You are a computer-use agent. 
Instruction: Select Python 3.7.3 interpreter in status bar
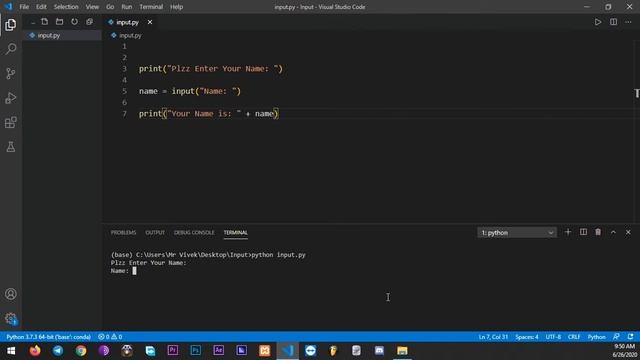pyautogui.click(x=49, y=337)
